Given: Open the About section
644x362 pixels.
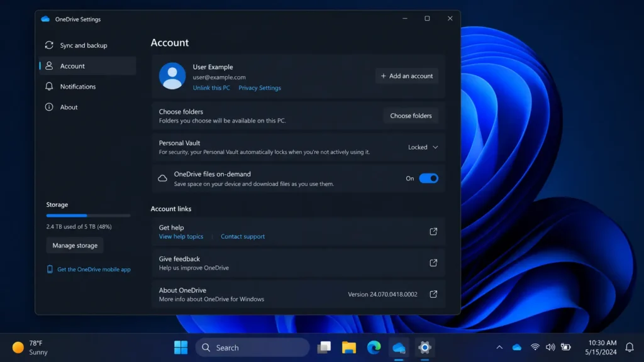Looking at the screenshot, I should pos(88,107).
